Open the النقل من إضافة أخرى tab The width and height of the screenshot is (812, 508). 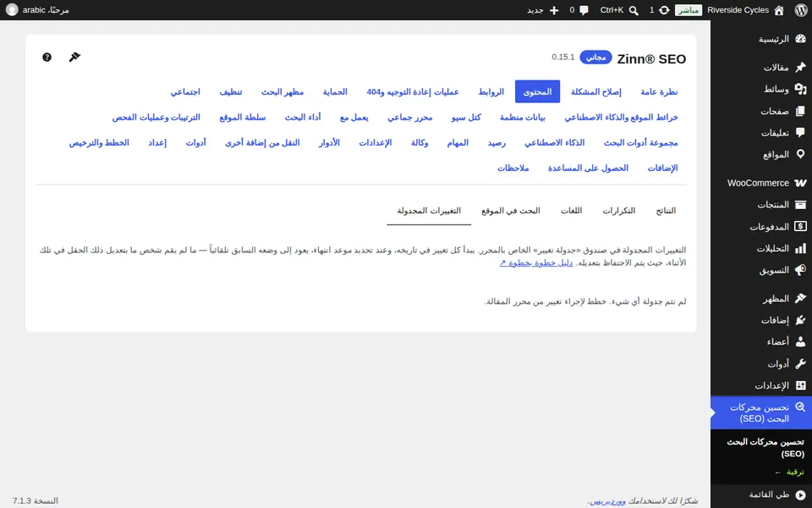(262, 142)
